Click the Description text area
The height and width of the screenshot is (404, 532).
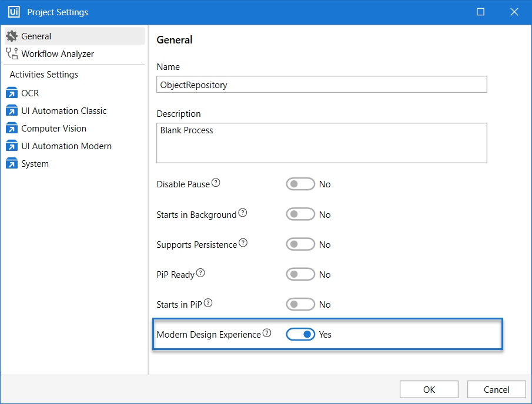[322, 143]
